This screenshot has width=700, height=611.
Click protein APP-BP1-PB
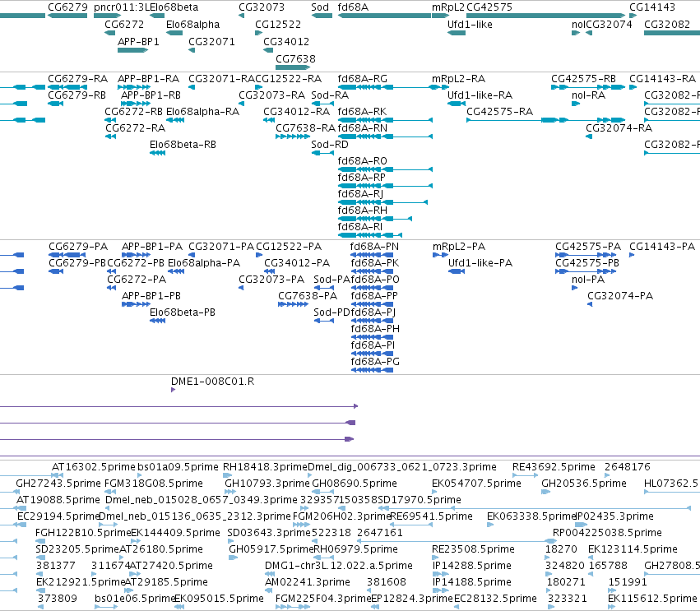pyautogui.click(x=151, y=296)
